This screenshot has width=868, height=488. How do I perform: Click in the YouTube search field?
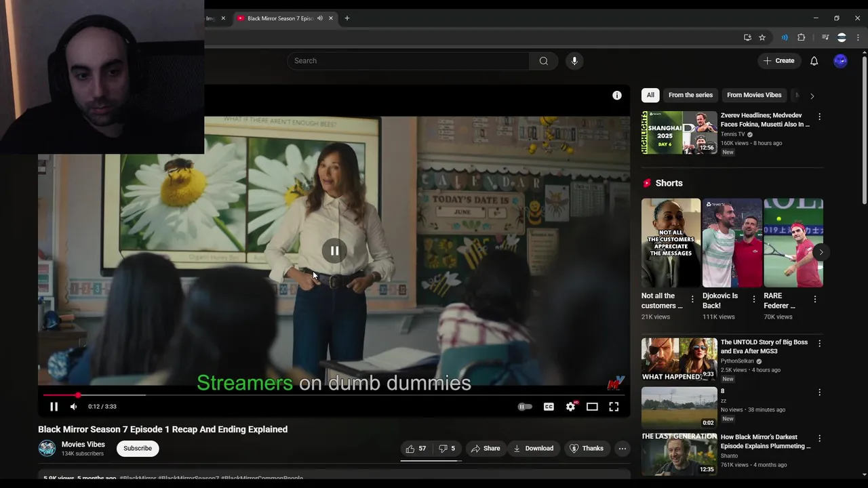point(408,61)
